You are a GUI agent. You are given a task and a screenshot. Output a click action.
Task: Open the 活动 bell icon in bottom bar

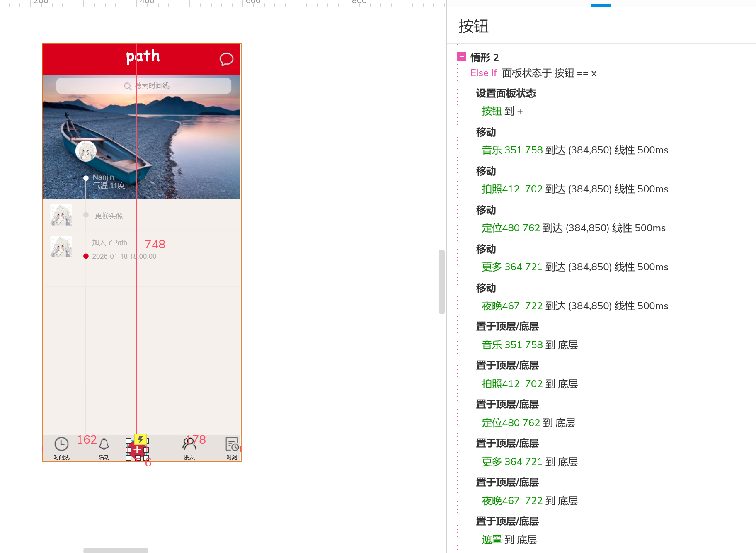tap(104, 444)
